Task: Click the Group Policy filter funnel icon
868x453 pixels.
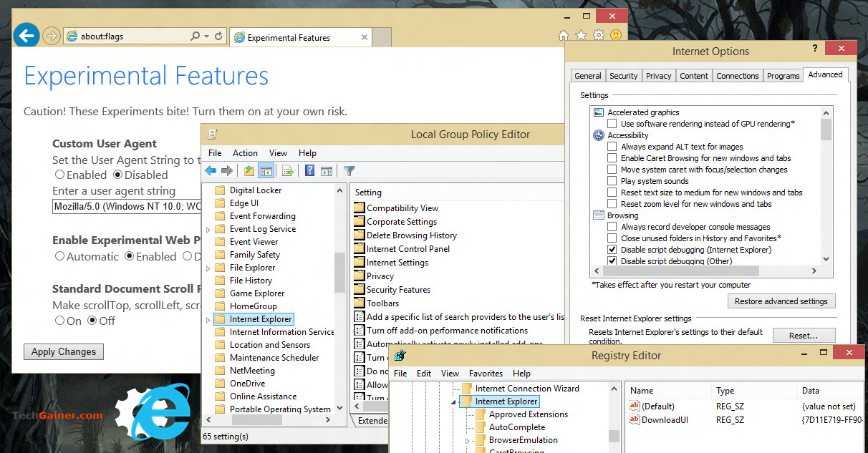Action: point(349,170)
